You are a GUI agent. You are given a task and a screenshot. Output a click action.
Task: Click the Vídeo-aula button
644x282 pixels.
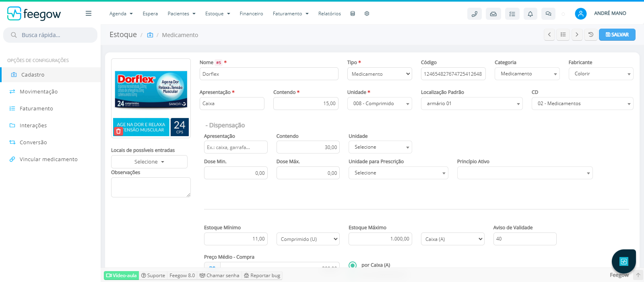pos(121,276)
